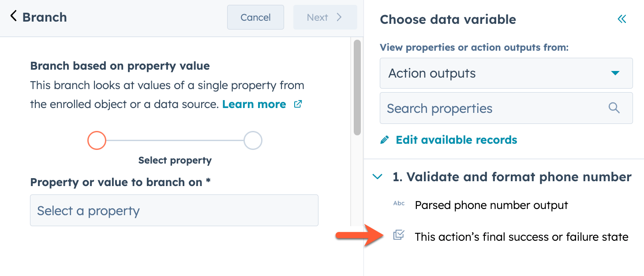The width and height of the screenshot is (644, 276).
Task: Open the Action outputs dropdown
Action: [x=506, y=73]
